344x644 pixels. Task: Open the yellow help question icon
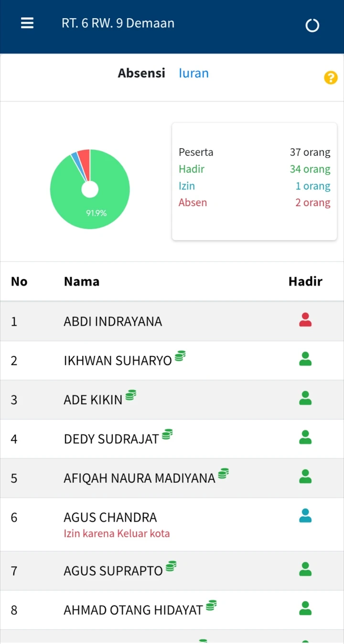point(331,78)
